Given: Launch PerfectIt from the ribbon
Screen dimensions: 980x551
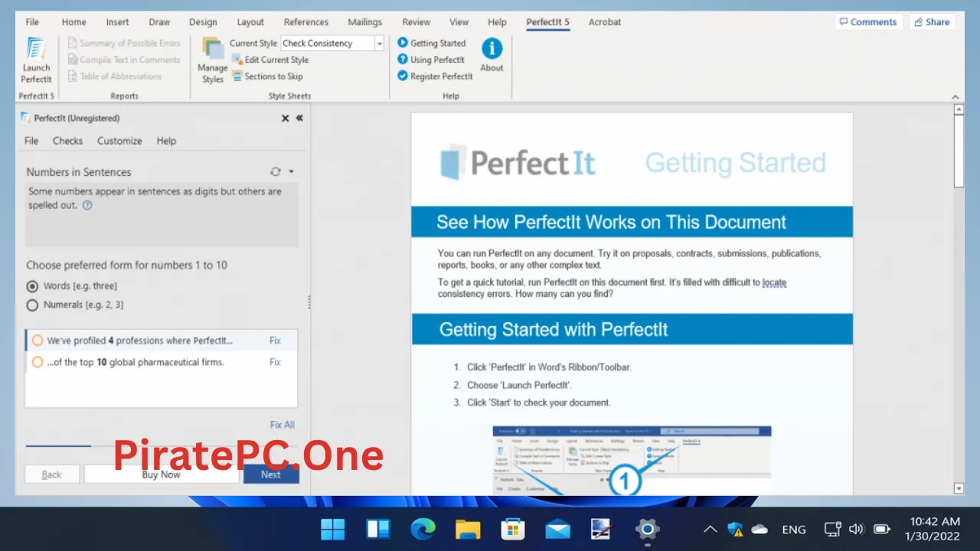Looking at the screenshot, I should tap(36, 60).
